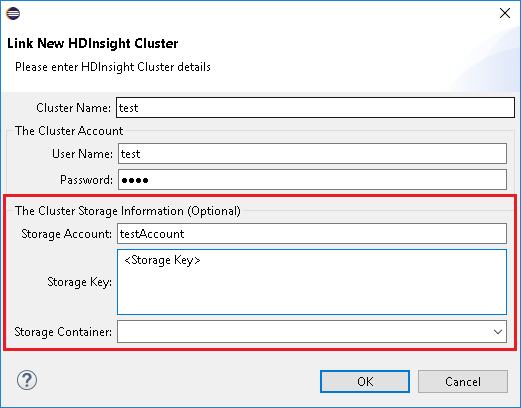
Task: Confirm the dialog with the OK button
Action: point(365,382)
